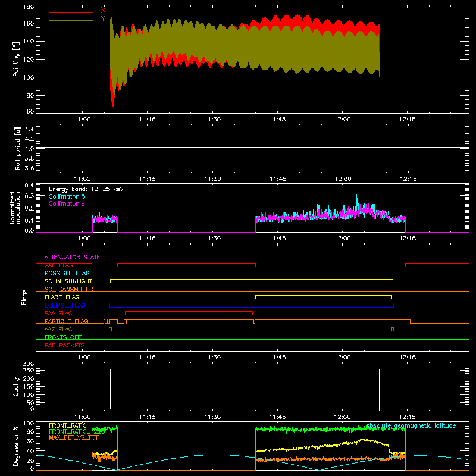
Task: Select the yellow FRONT_RATIO legend entry
Action: tap(68, 425)
